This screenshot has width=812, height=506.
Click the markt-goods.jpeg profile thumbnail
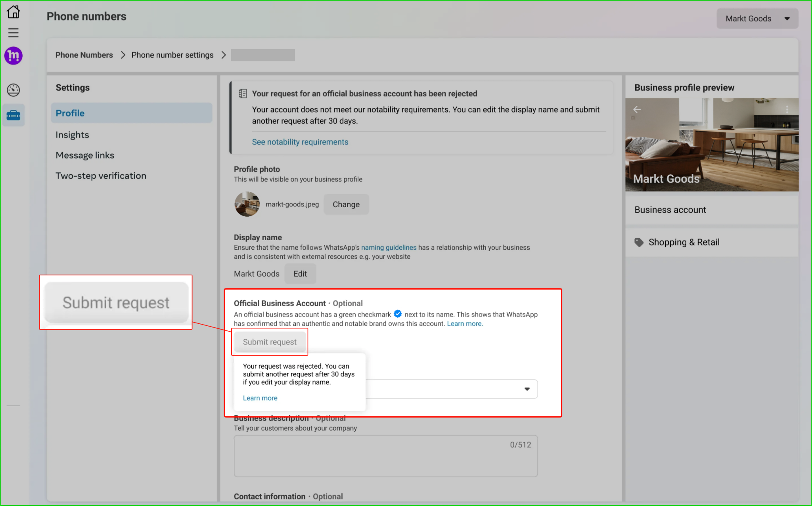(247, 204)
